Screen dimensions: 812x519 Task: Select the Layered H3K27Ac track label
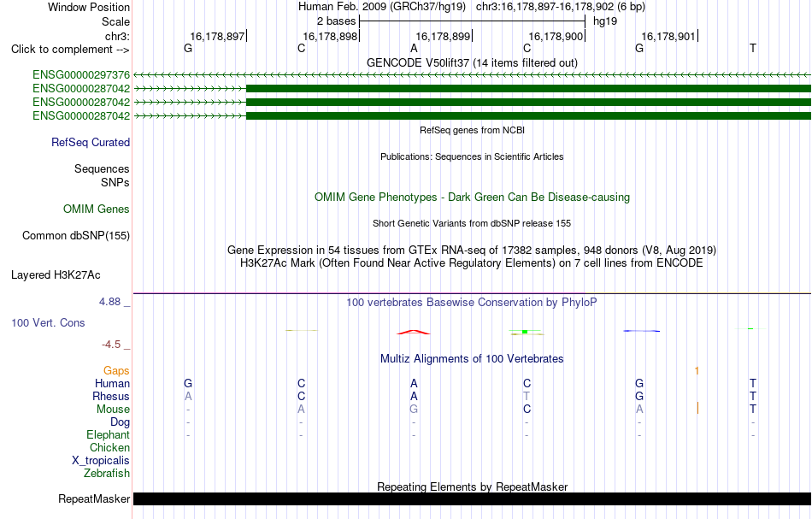coord(56,275)
